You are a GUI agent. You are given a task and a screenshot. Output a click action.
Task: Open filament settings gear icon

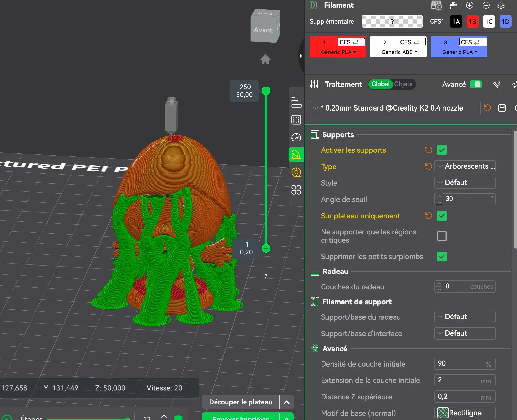[x=501, y=5]
